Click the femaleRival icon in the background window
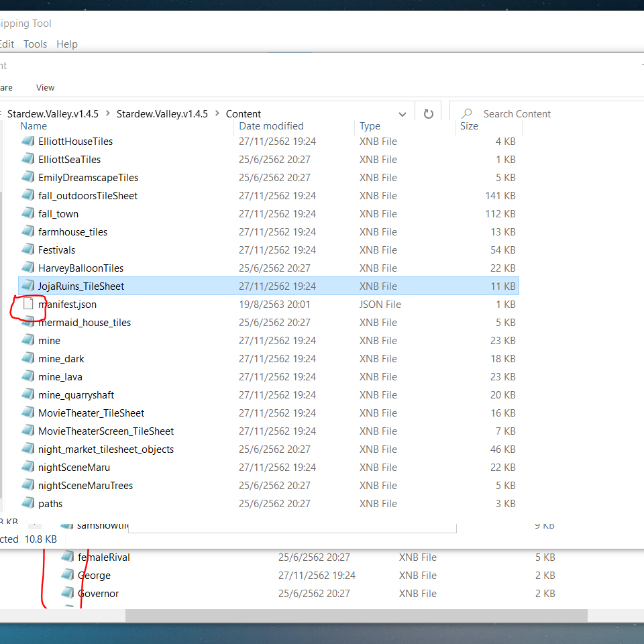 click(67, 557)
